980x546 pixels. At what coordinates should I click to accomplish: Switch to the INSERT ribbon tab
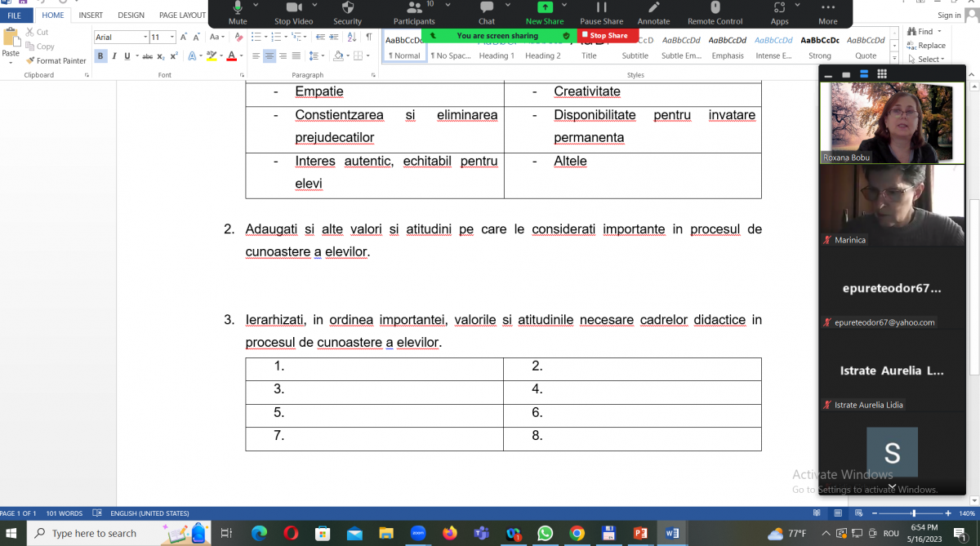click(x=91, y=15)
